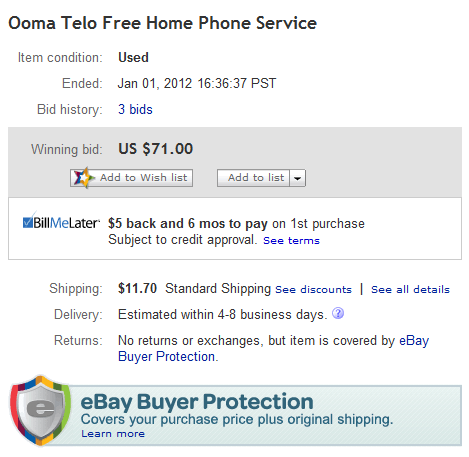This screenshot has height=457, width=469.
Task: Follow the eBay Buyer Protection returns link
Action: click(x=273, y=348)
